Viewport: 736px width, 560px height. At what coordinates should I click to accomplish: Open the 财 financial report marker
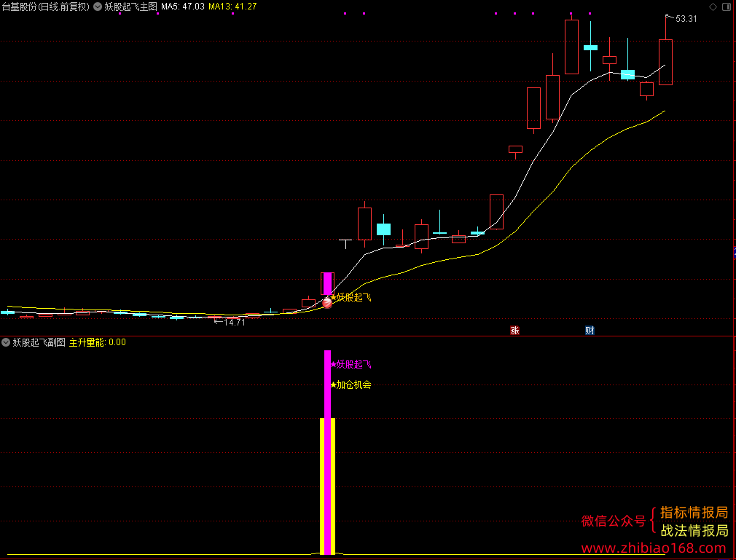pyautogui.click(x=590, y=330)
